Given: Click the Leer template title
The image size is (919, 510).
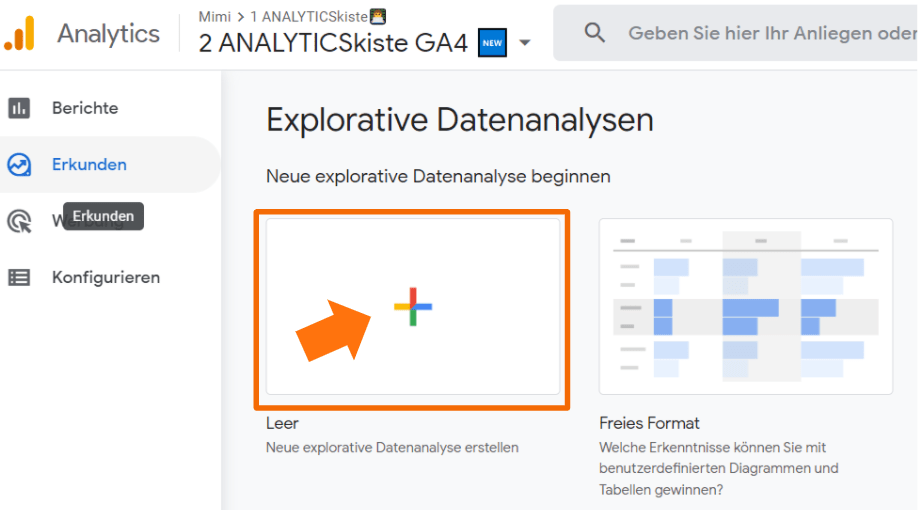Looking at the screenshot, I should pos(282,423).
